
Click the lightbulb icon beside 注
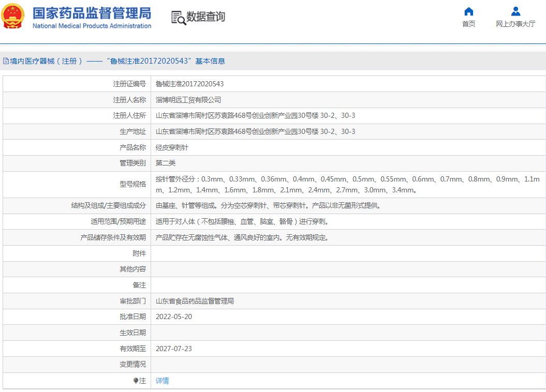pyautogui.click(x=136, y=381)
